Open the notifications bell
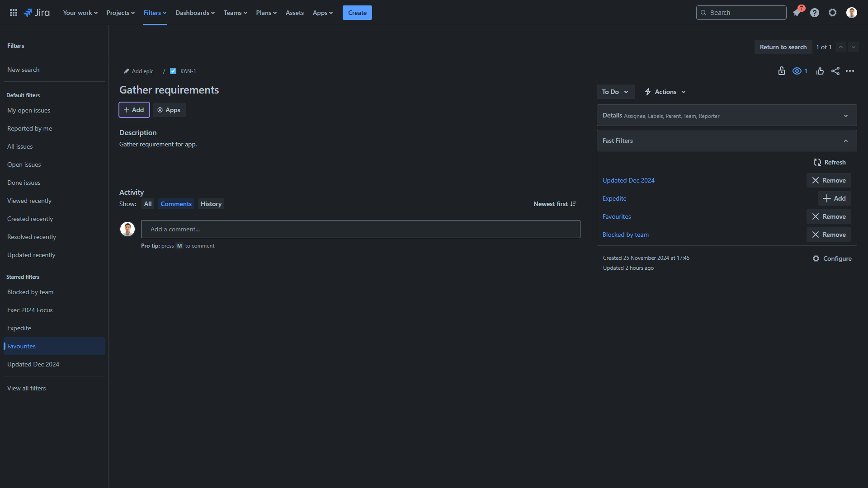 coord(797,13)
